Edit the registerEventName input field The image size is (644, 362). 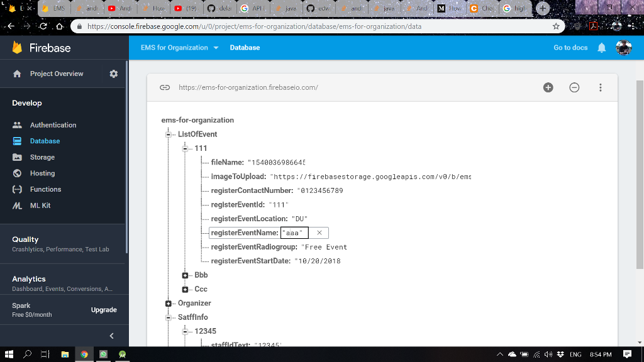coord(294,233)
